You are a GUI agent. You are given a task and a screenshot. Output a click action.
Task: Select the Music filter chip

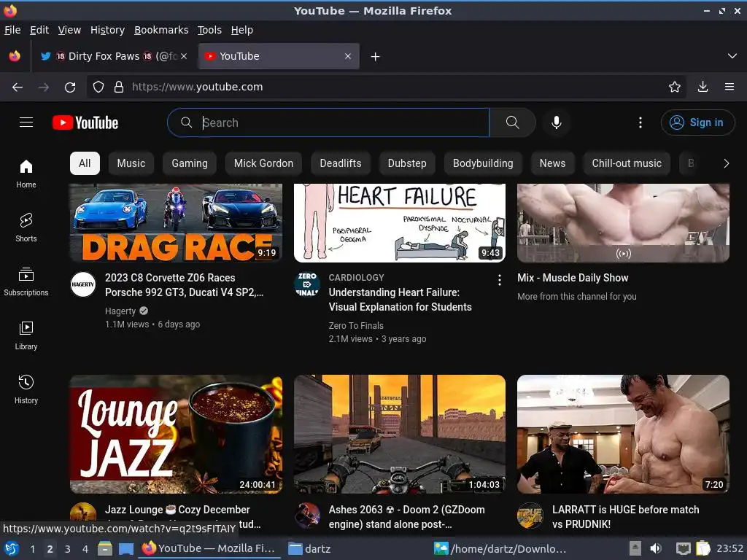[x=131, y=163]
